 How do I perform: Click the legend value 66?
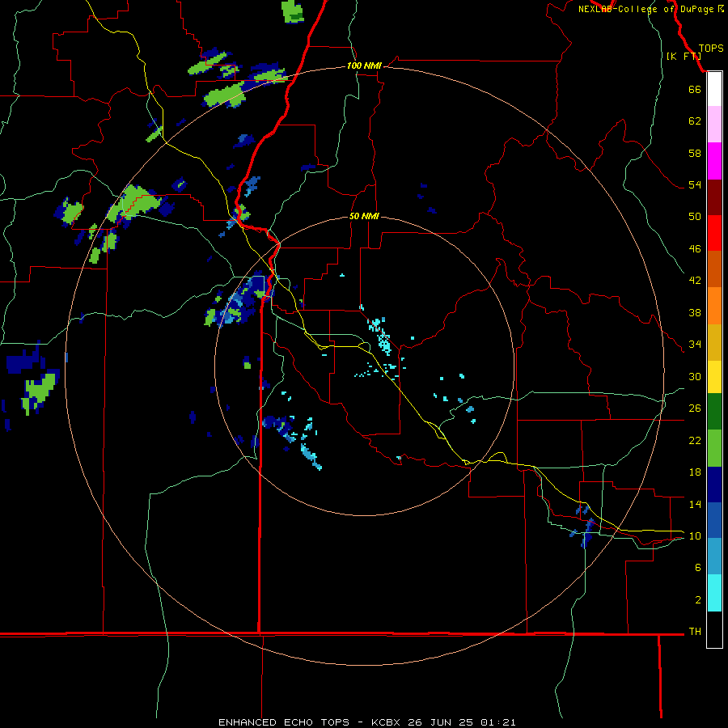click(x=695, y=89)
